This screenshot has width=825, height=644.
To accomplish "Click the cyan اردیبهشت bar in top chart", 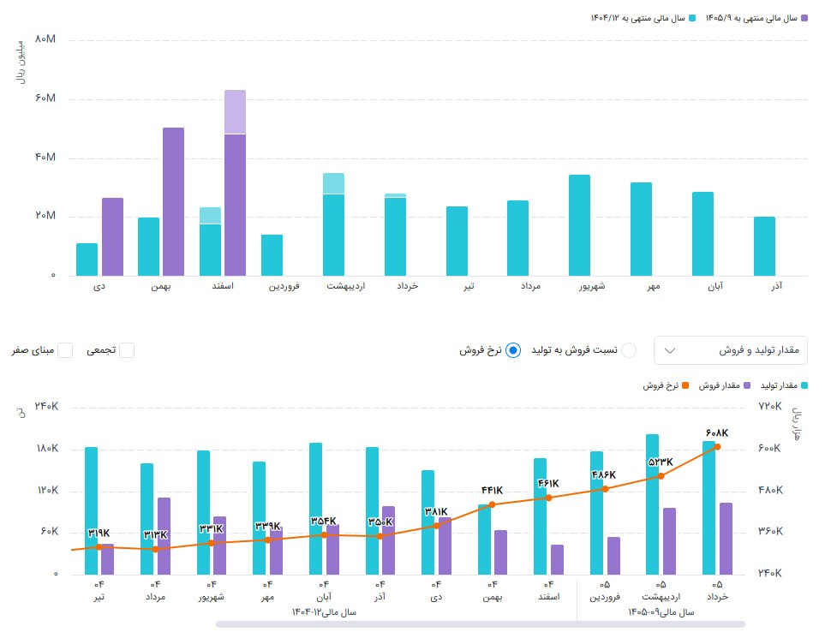I will point(333,235).
